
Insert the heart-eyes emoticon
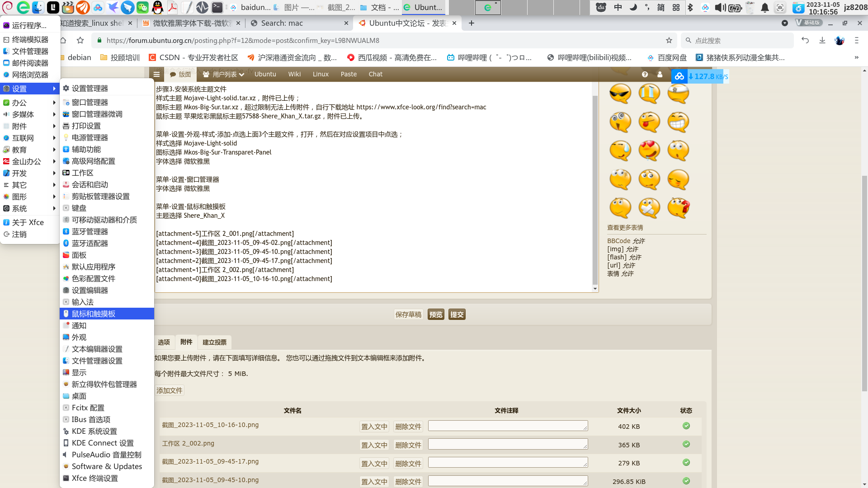(649, 150)
